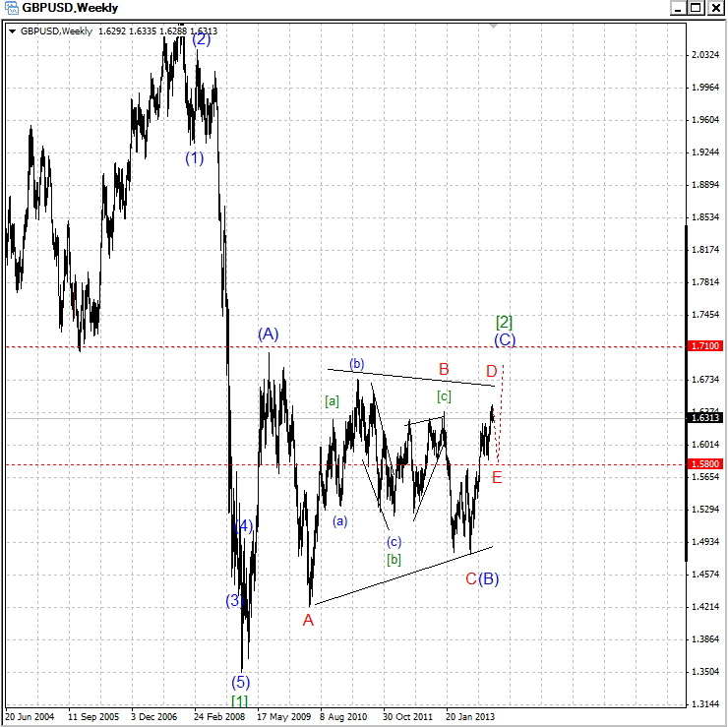Select the red D wave label
This screenshot has width=728, height=727.
tap(492, 371)
